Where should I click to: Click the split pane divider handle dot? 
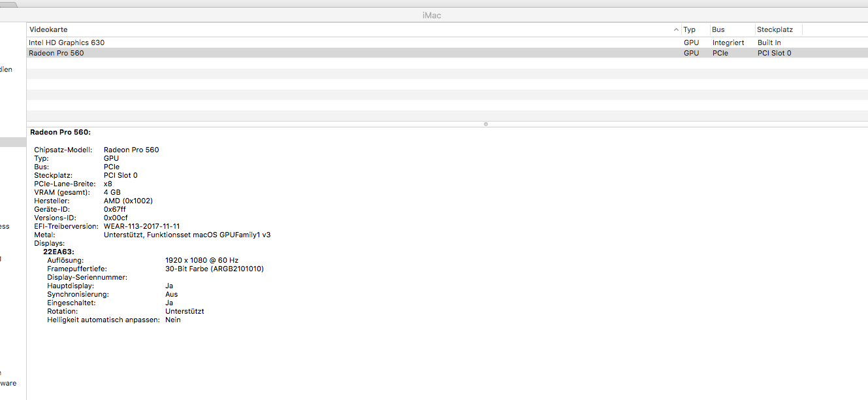coord(485,124)
